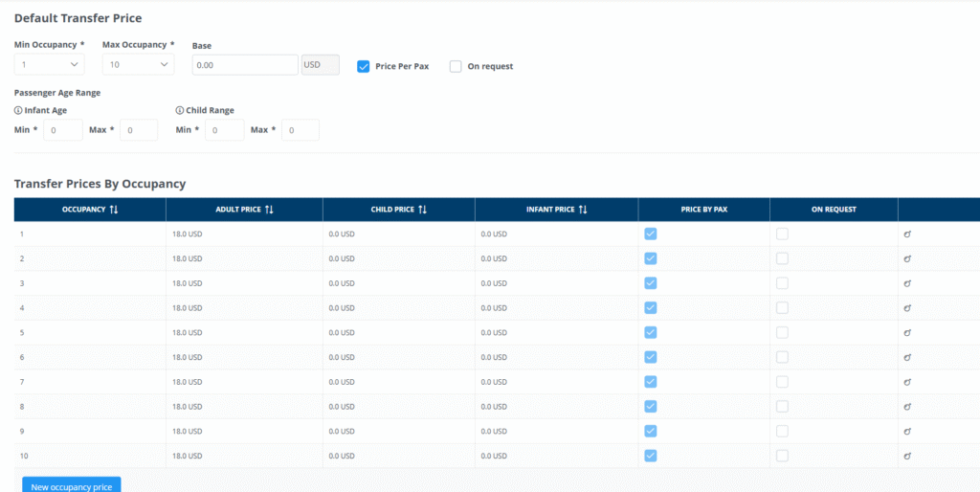Toggle Price By Pax for occupancy 2
980x492 pixels.
point(651,258)
